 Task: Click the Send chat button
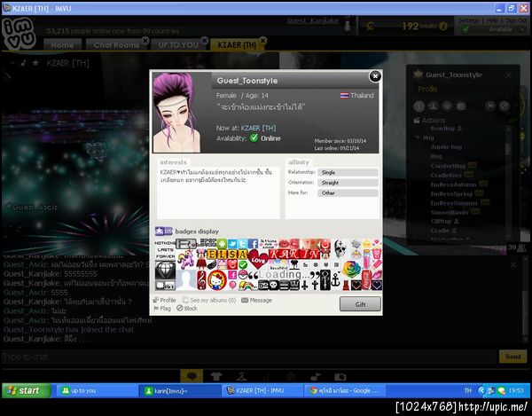[512, 357]
